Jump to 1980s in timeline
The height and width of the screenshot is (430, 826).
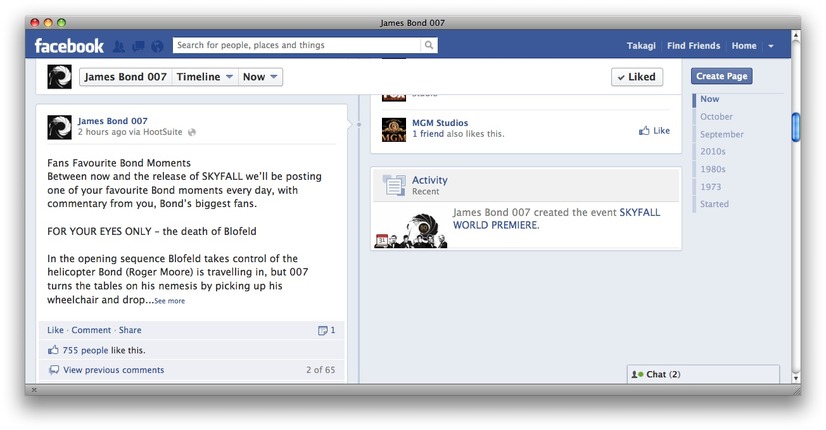713,169
